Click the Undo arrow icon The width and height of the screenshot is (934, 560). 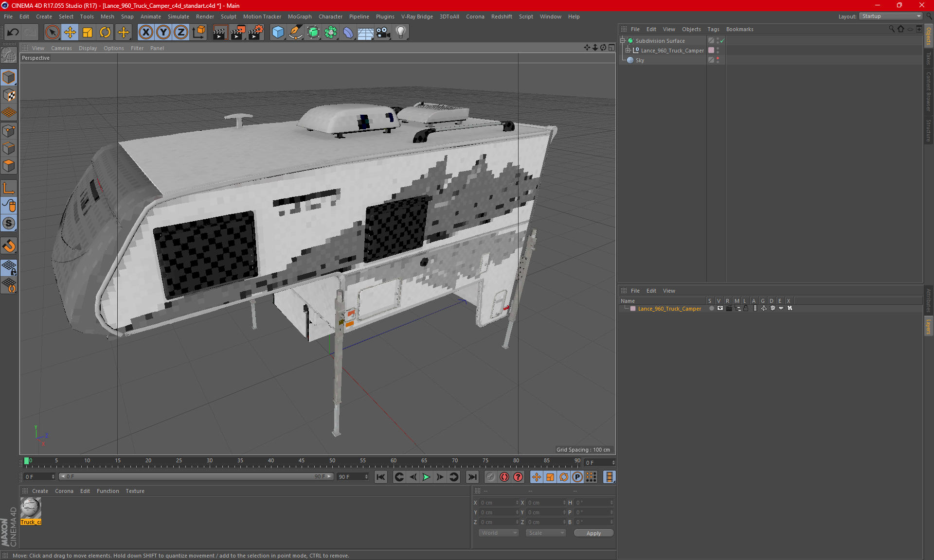[13, 32]
